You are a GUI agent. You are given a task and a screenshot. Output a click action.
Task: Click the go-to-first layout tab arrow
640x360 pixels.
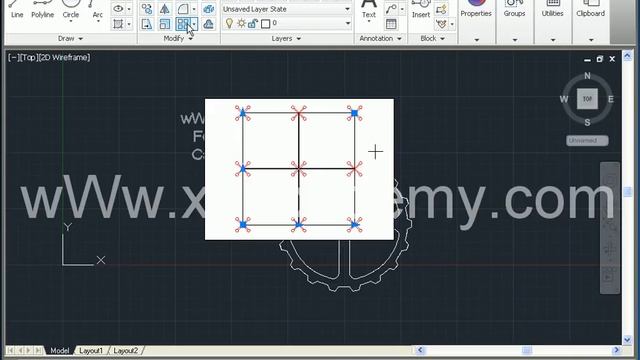pyautogui.click(x=10, y=351)
